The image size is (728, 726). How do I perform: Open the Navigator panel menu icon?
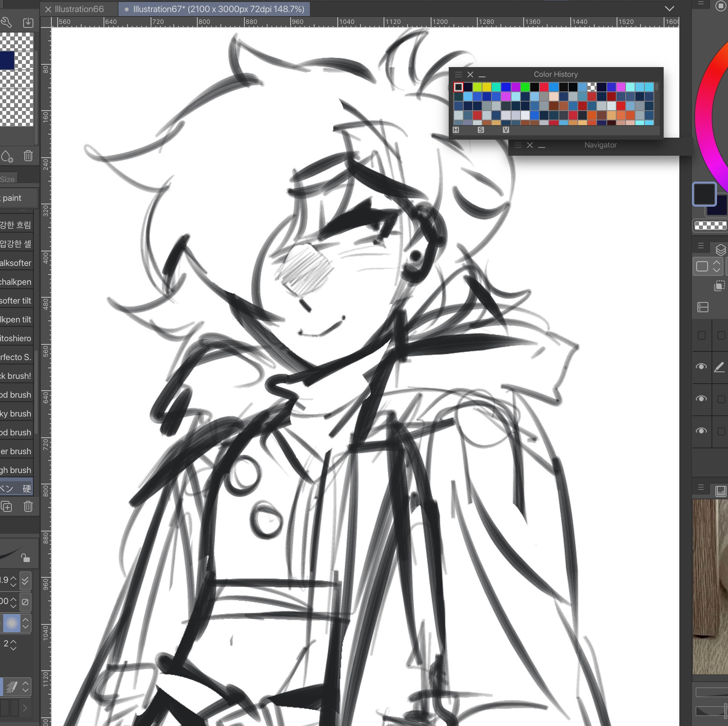click(518, 145)
